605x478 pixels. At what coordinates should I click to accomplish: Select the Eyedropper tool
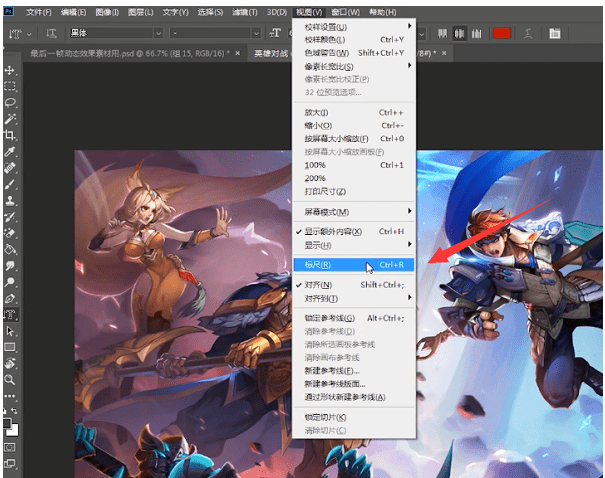[11, 152]
